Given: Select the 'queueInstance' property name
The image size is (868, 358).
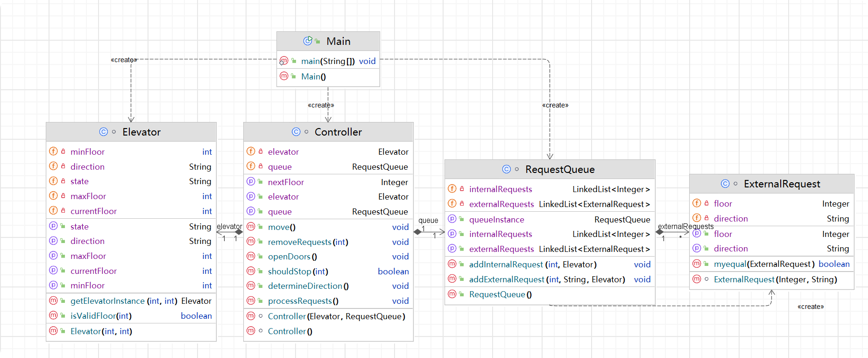Looking at the screenshot, I should tap(497, 220).
